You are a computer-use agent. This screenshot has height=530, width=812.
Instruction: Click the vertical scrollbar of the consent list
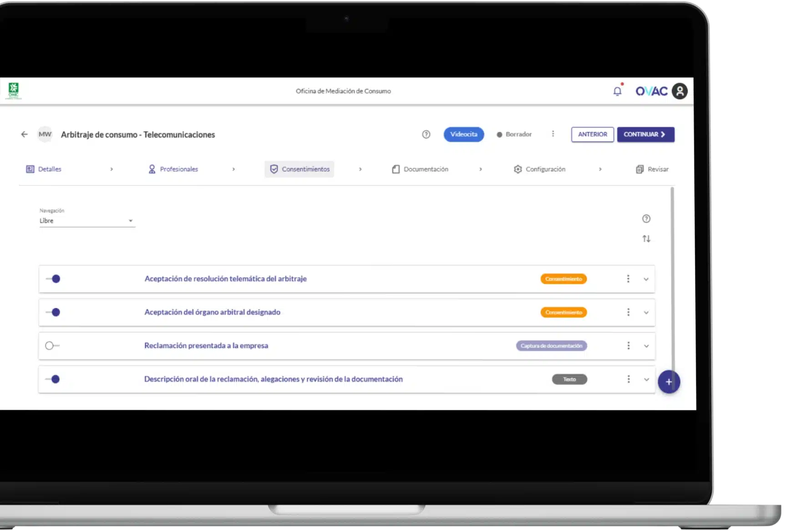tap(672, 273)
